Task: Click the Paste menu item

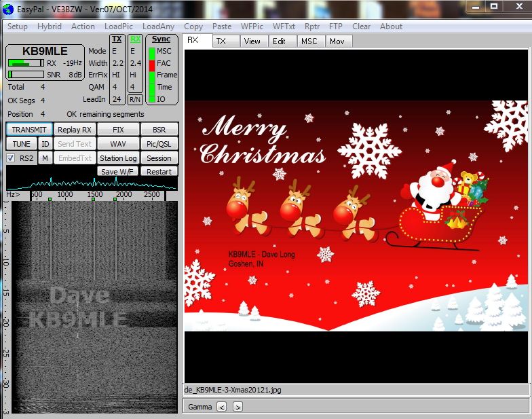Action: [x=222, y=26]
